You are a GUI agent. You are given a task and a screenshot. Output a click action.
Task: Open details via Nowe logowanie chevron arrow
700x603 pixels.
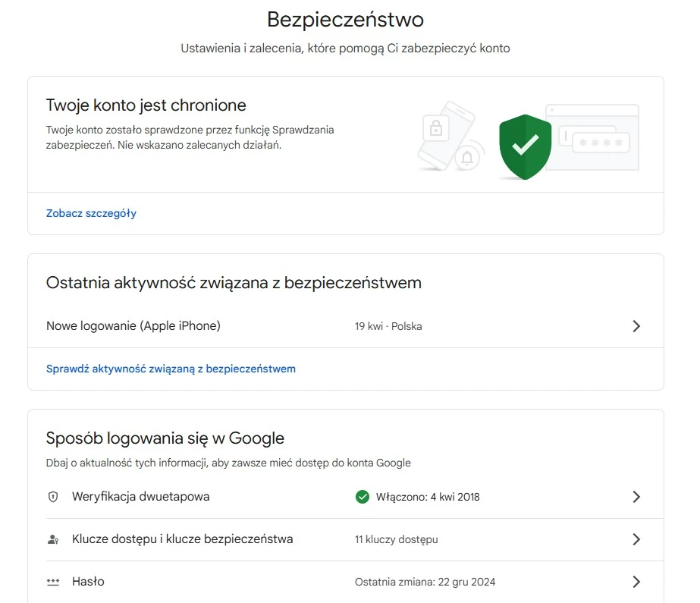(x=636, y=326)
